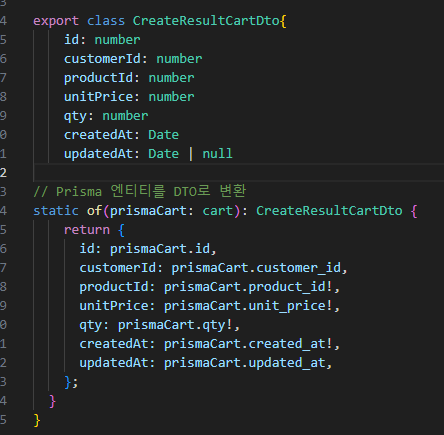
Task: Click the pink closing brace of method
Action: pyautogui.click(x=52, y=401)
